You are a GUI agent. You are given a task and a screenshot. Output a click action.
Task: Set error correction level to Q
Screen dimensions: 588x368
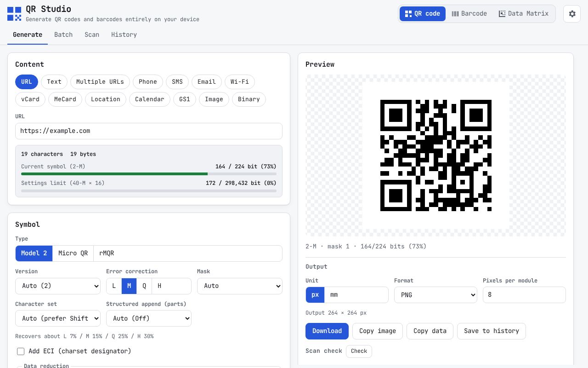(x=144, y=286)
